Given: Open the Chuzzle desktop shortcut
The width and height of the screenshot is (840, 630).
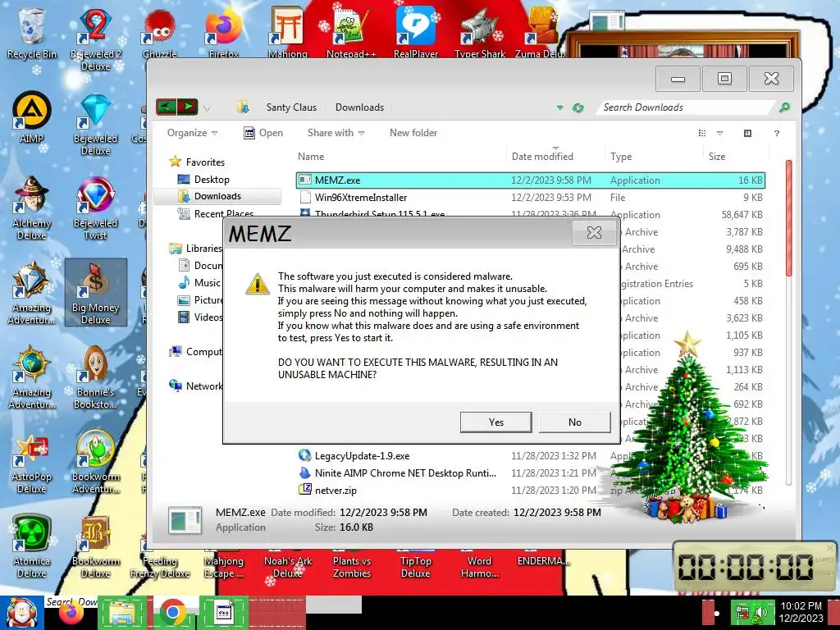Looking at the screenshot, I should pyautogui.click(x=160, y=33).
